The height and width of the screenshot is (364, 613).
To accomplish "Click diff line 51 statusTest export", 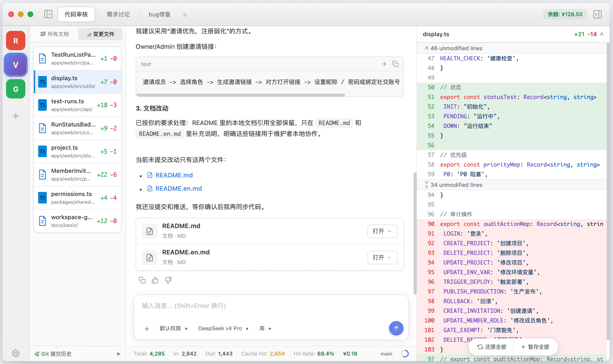I will [x=511, y=97].
